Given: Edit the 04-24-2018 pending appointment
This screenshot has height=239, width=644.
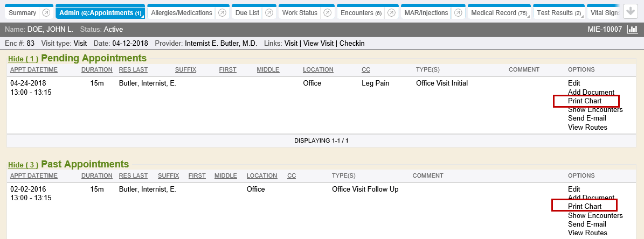Looking at the screenshot, I should click(x=574, y=83).
